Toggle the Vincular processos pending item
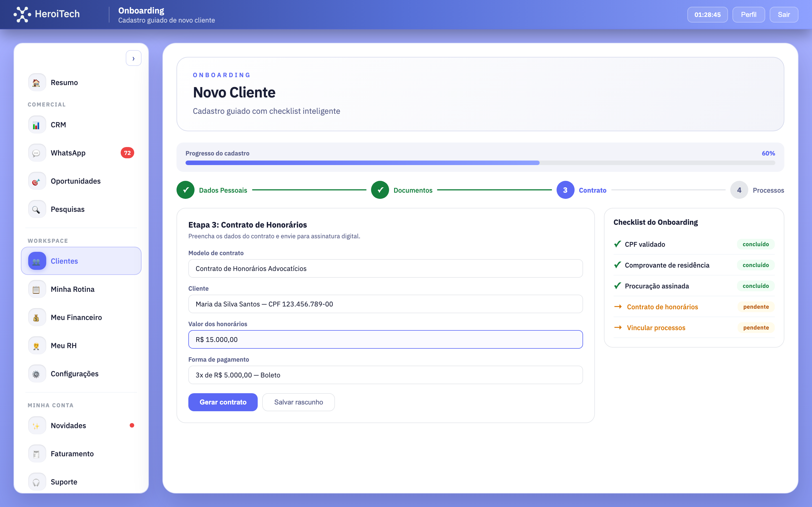Image resolution: width=812 pixels, height=507 pixels. pyautogui.click(x=656, y=328)
